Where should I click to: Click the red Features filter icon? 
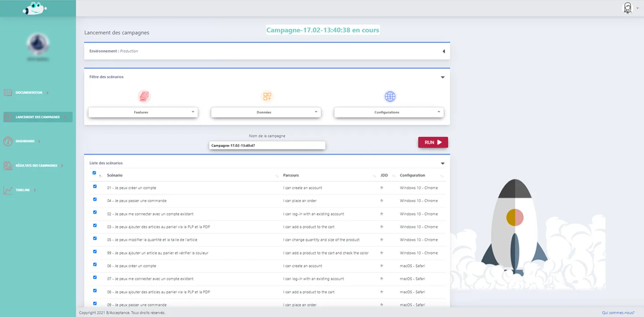coord(144,96)
